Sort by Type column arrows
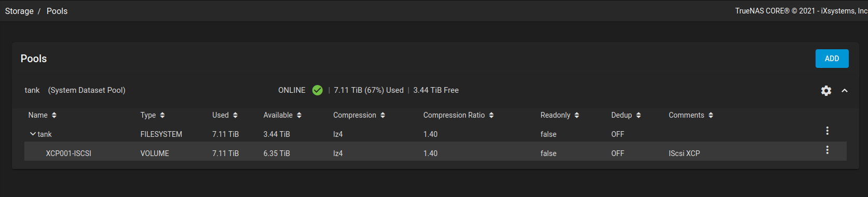The image size is (868, 197). [162, 115]
